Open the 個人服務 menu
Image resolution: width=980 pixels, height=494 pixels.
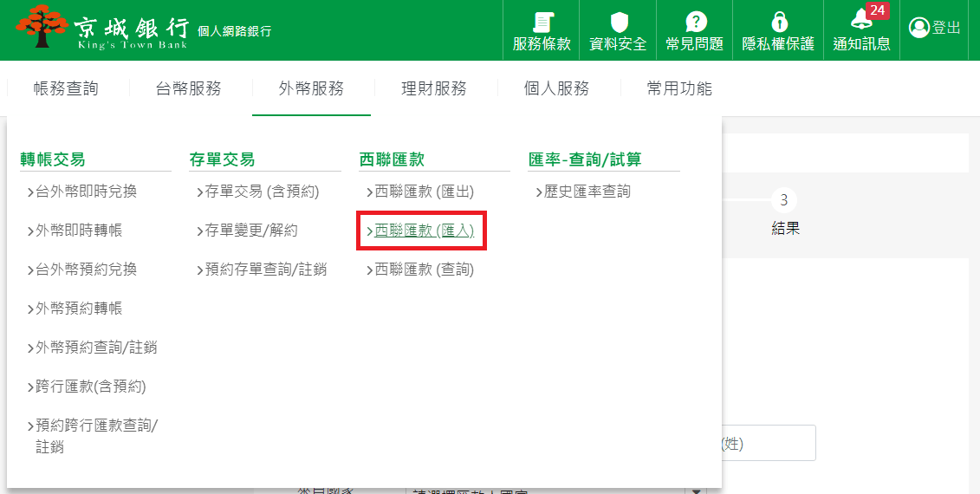pyautogui.click(x=556, y=88)
